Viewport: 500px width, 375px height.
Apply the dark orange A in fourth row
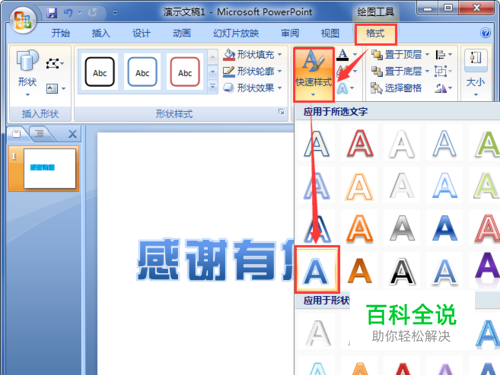tap(359, 271)
